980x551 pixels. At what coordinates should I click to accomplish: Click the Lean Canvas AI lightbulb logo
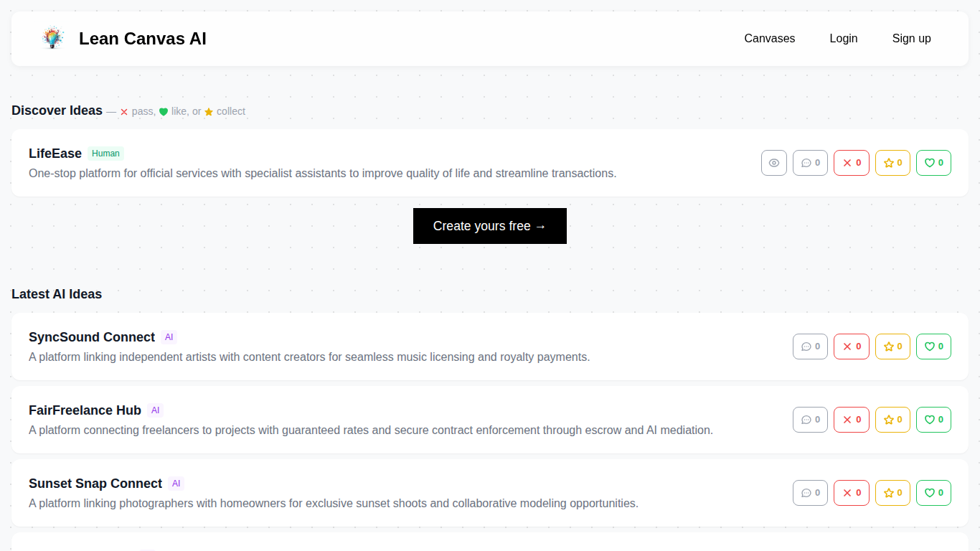coord(53,38)
